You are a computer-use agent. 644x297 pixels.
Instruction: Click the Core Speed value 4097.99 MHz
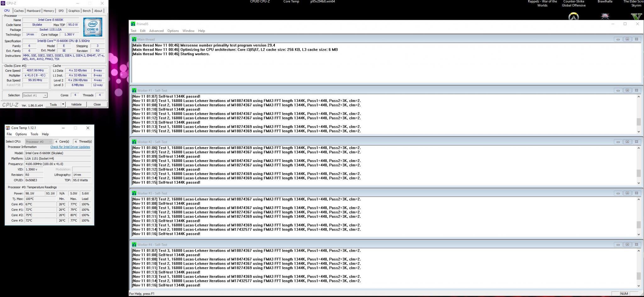35,70
